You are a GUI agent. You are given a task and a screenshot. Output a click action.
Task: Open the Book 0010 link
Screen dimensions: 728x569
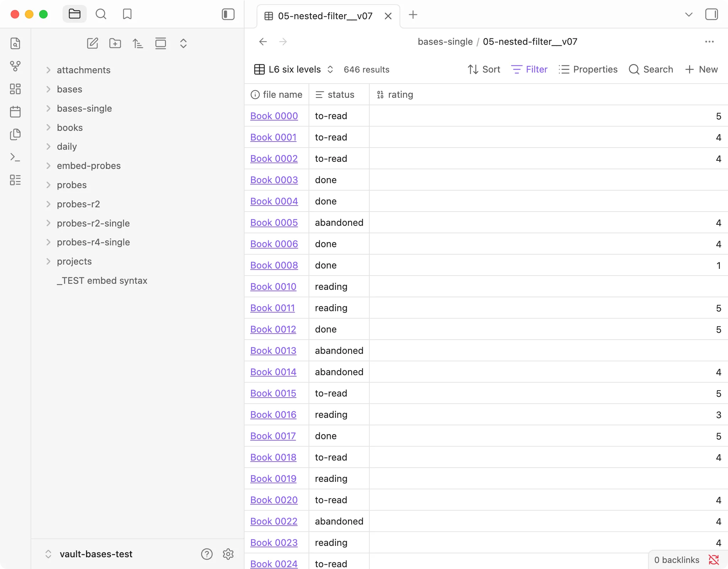273,287
